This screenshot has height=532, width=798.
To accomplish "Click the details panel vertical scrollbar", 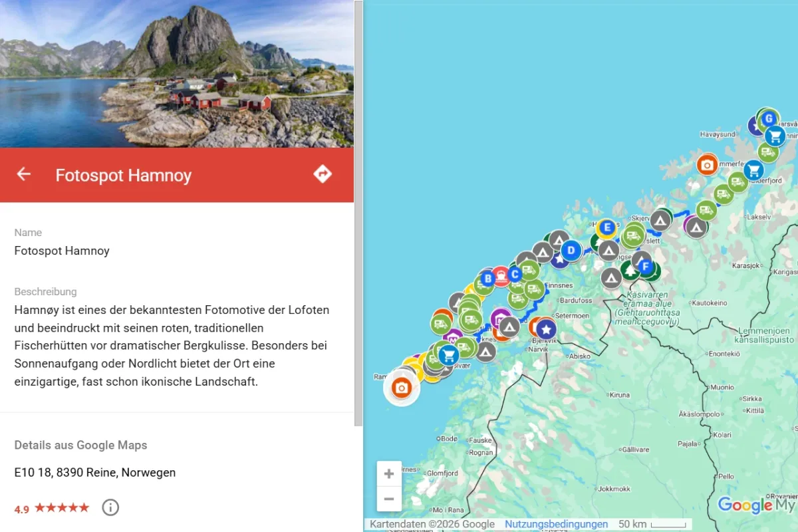I will [x=358, y=213].
